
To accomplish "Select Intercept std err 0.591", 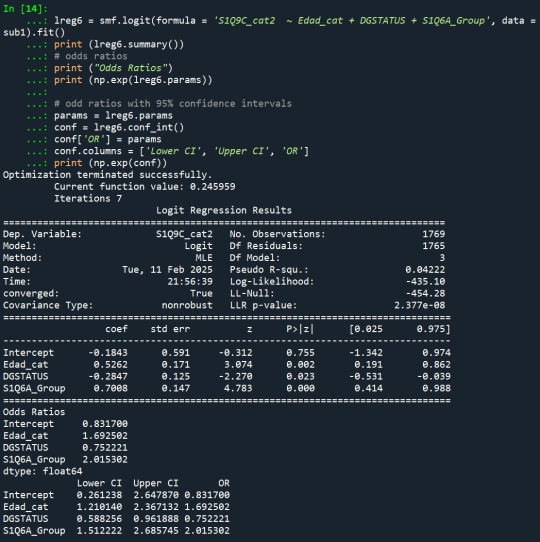I will 176,353.
